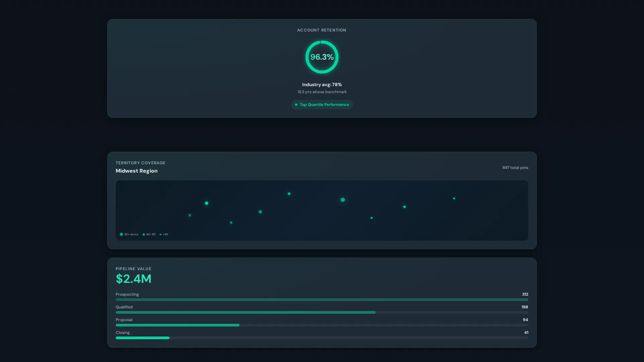
Task: Click the Closing count 41
Action: pos(526,333)
